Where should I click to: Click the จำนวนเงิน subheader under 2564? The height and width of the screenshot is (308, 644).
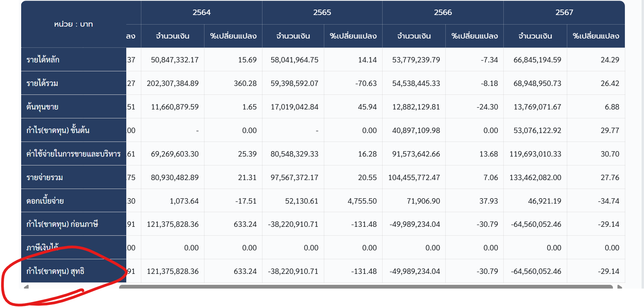(x=172, y=36)
